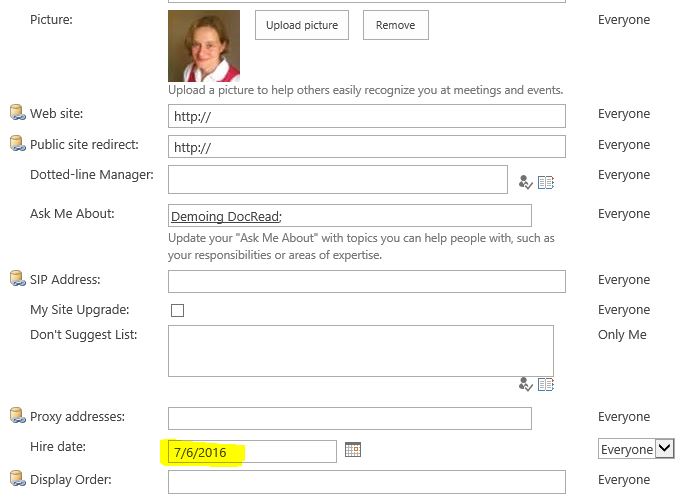Click the My Site Upgrade label

(80, 309)
